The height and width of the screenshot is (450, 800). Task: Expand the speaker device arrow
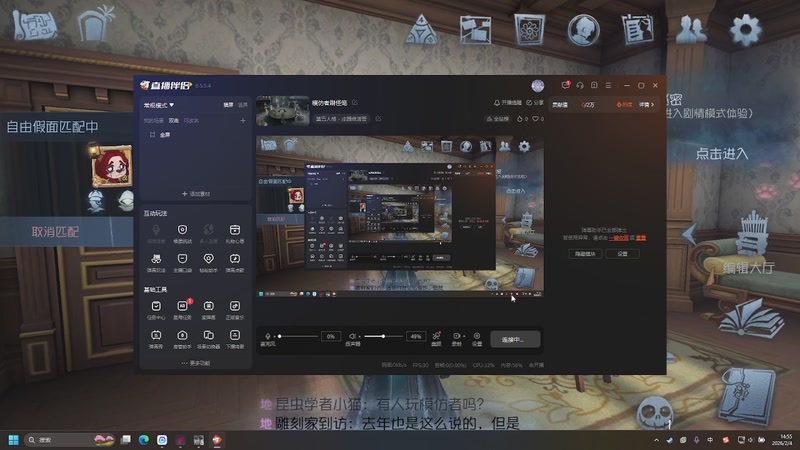pyautogui.click(x=359, y=336)
